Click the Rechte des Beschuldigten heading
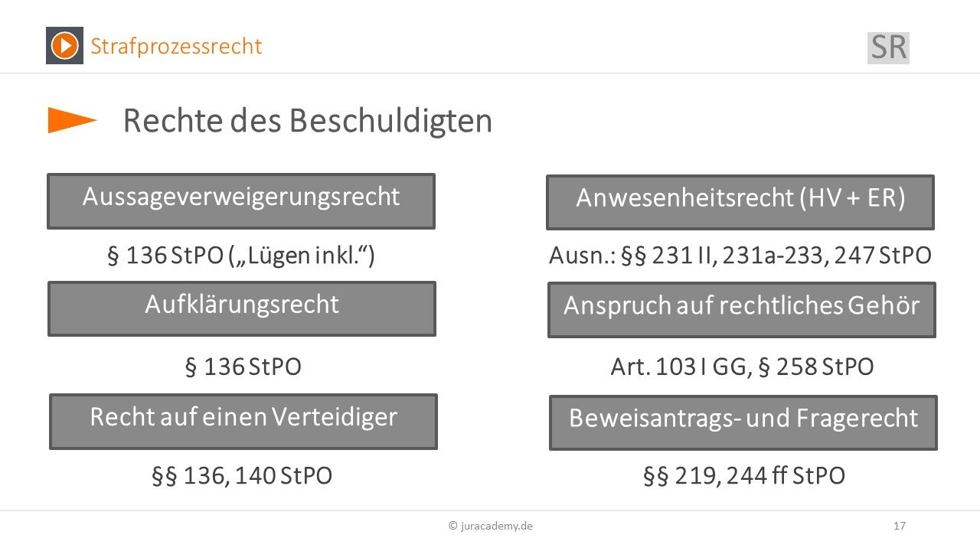The width and height of the screenshot is (980, 551). click(x=307, y=122)
